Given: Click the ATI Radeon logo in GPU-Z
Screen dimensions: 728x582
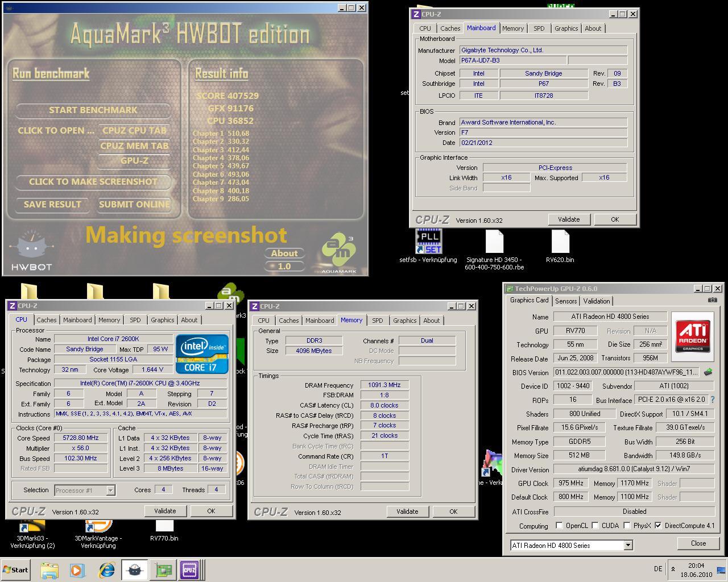Looking at the screenshot, I should (x=692, y=336).
